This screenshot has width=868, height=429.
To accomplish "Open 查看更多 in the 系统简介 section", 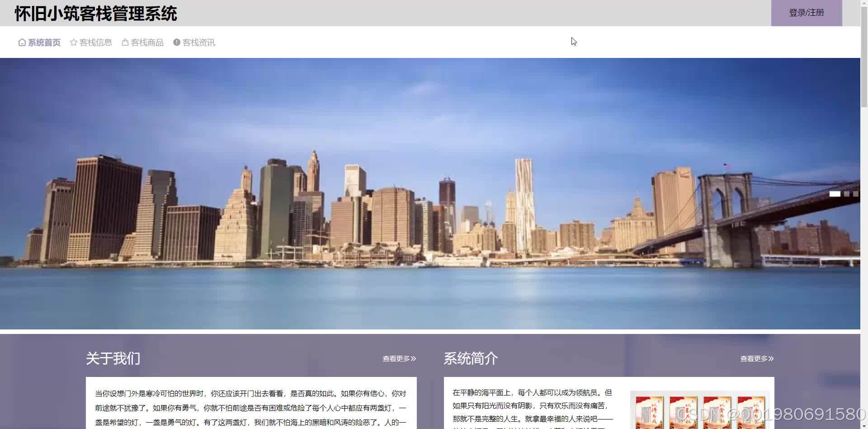I will click(756, 358).
